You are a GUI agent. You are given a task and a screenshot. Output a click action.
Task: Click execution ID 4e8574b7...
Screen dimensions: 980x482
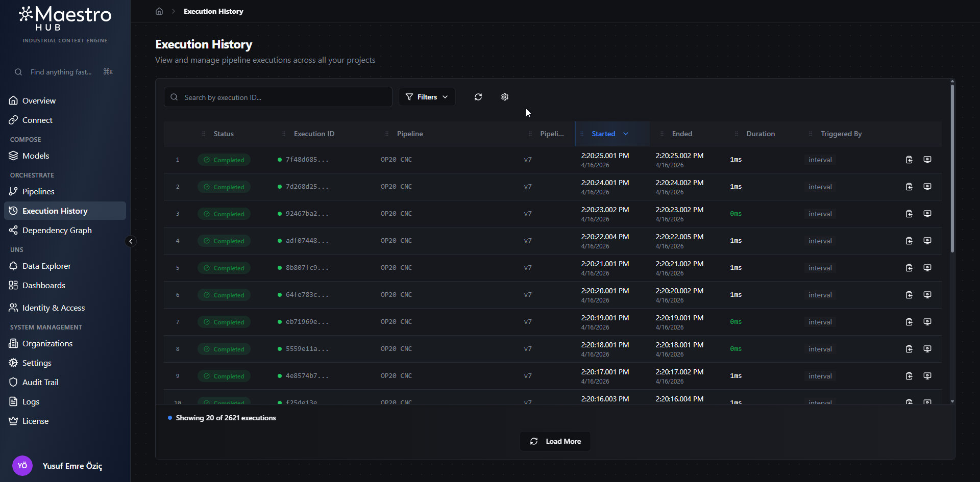[x=307, y=376]
